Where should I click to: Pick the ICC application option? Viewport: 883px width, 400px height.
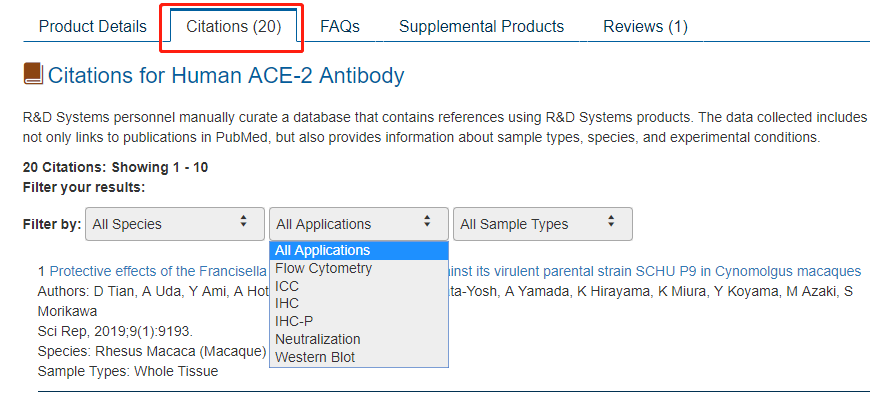pyautogui.click(x=287, y=286)
